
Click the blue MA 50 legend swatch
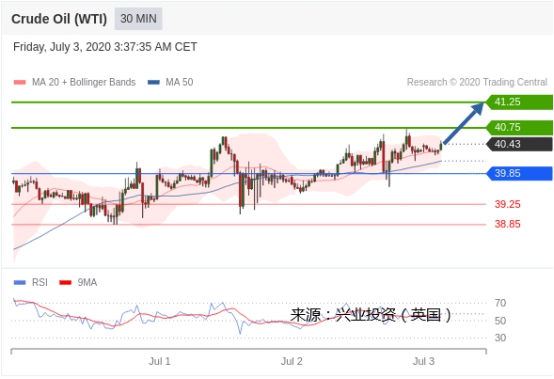(153, 83)
